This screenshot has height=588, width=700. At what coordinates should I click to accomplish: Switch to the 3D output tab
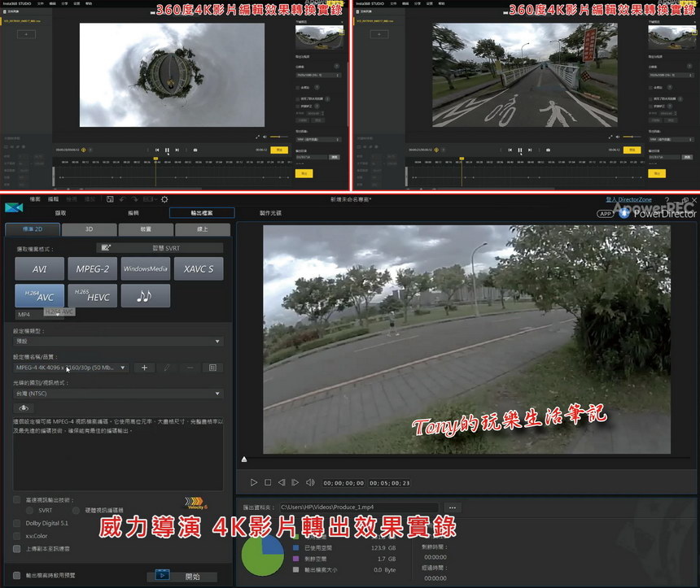point(90,230)
